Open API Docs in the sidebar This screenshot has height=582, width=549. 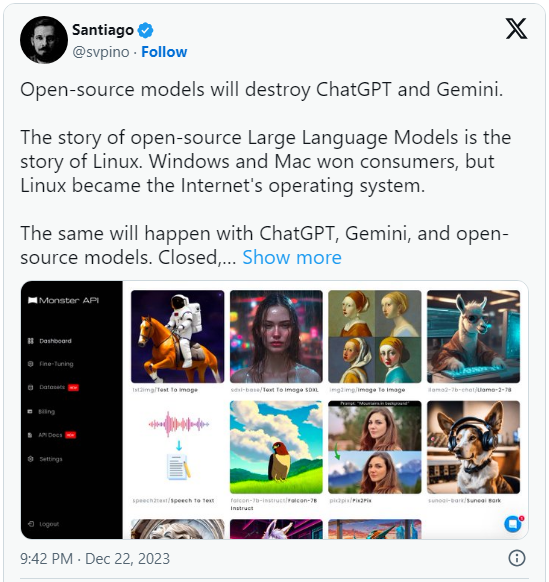coord(50,435)
